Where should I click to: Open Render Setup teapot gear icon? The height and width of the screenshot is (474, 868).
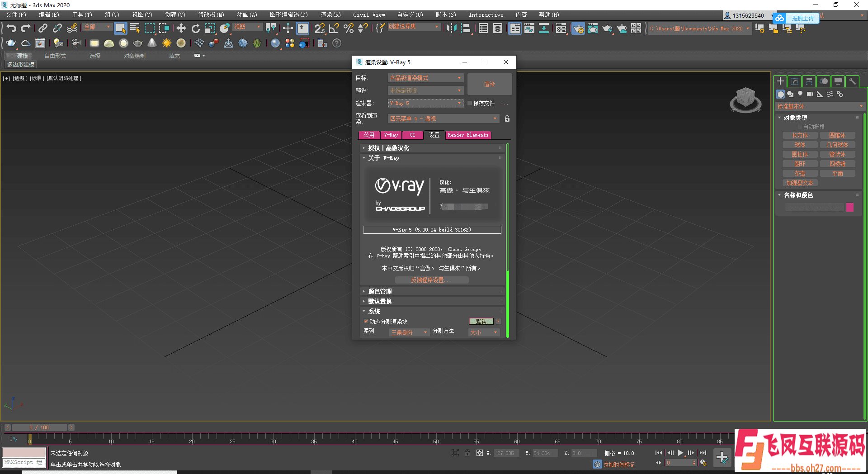[x=578, y=28]
